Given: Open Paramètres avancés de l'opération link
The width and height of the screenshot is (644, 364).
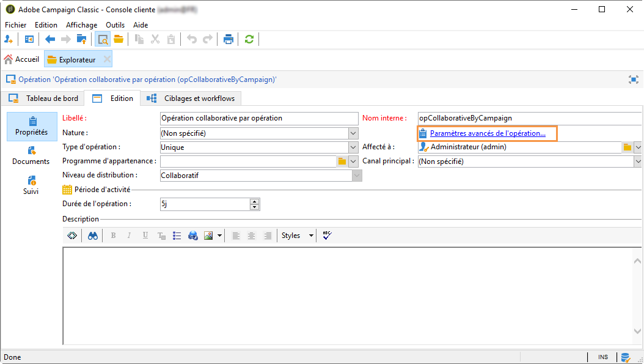Looking at the screenshot, I should pyautogui.click(x=488, y=133).
